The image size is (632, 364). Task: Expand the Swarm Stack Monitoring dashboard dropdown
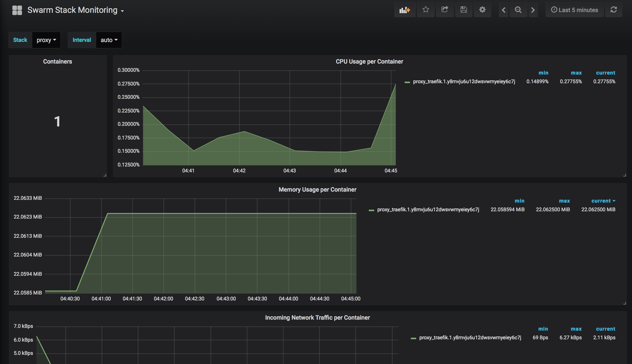(x=75, y=10)
